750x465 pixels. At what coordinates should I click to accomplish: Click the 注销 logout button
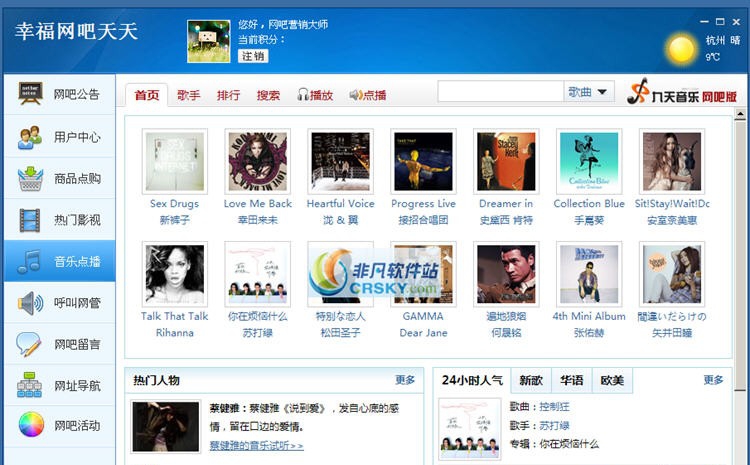[253, 56]
